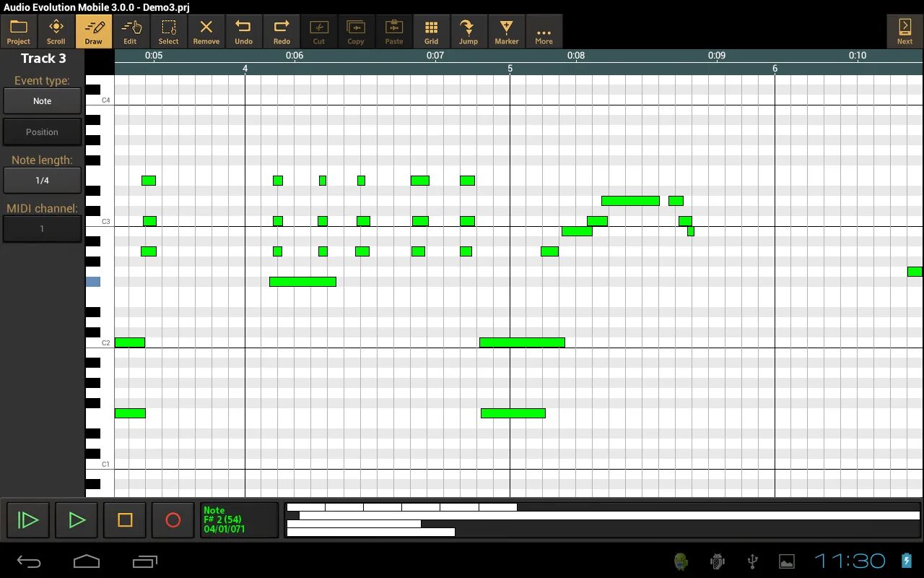Screen dimensions: 924x578
Task: Open the Event type selector showing Note
Action: (42, 100)
